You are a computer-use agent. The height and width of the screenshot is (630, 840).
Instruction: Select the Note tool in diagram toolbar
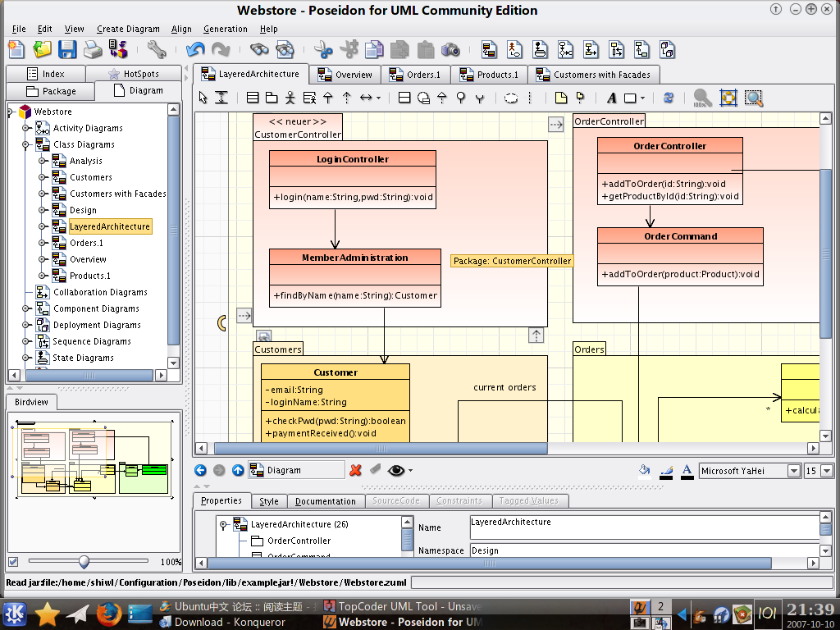561,98
